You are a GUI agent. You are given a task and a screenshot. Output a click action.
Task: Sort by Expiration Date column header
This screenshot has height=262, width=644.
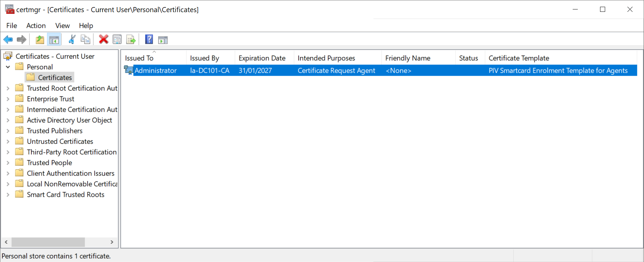pos(262,58)
